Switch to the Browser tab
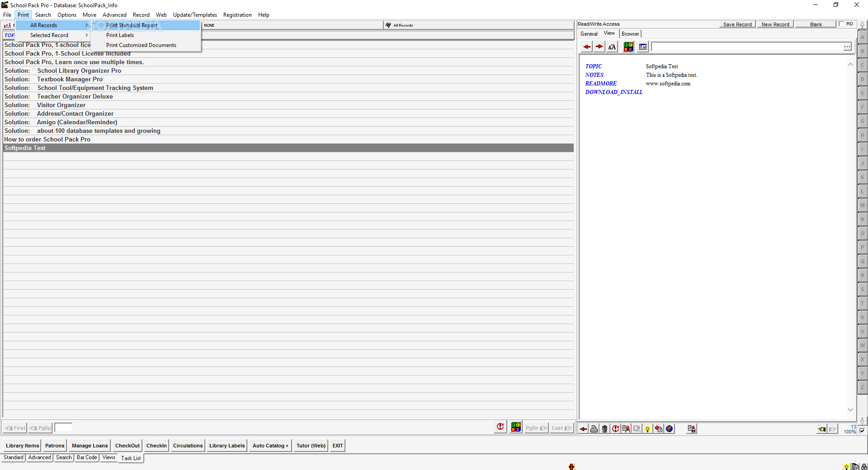Viewport: 868px width, 470px height. pyautogui.click(x=630, y=34)
